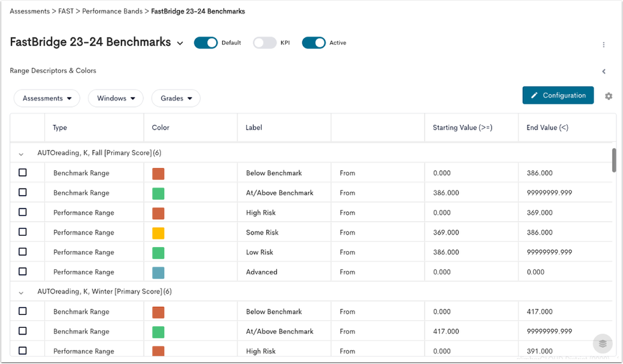Click the Fall High Risk orange swatch
This screenshot has width=623, height=364.
[x=158, y=213]
